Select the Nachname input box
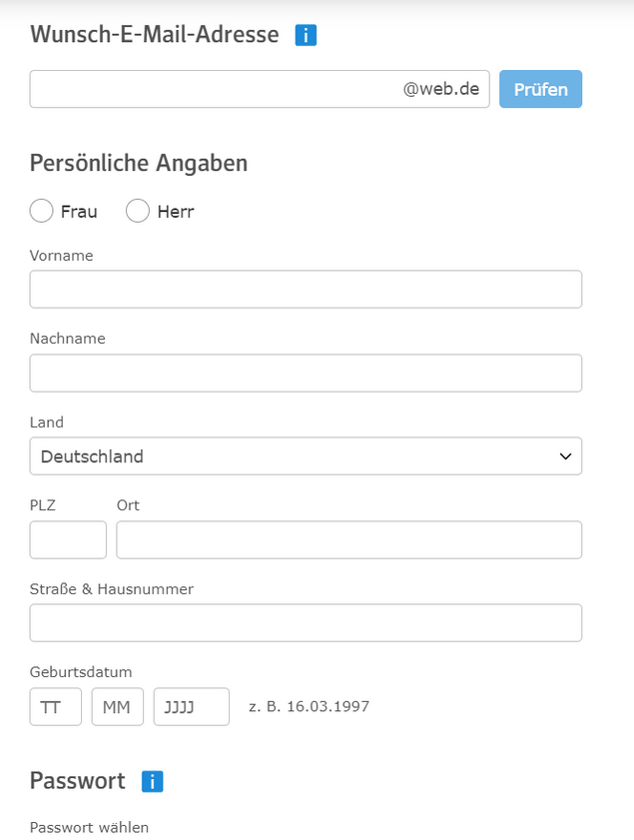This screenshot has height=840, width=634. click(x=306, y=373)
